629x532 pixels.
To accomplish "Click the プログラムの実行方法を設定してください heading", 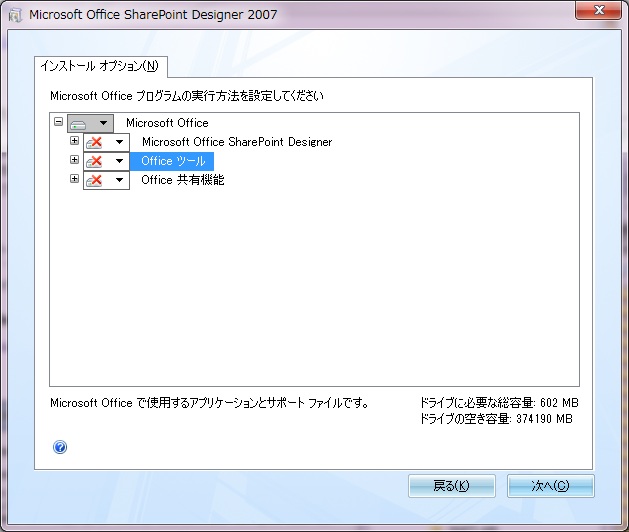I will point(187,96).
